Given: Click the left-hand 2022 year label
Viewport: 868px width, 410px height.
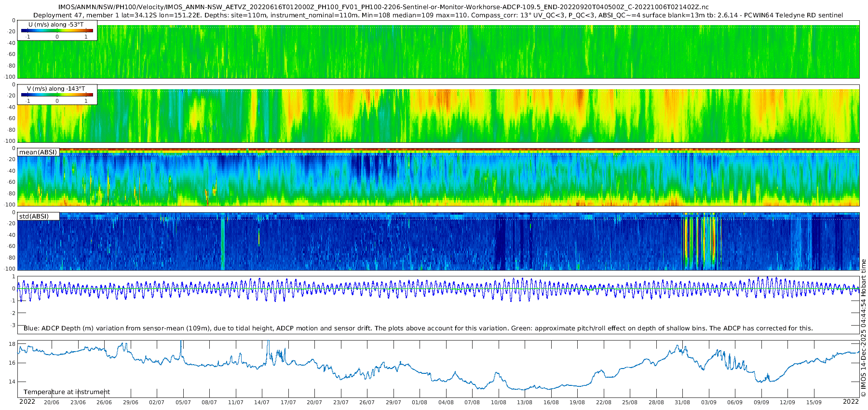Looking at the screenshot, I should 27,402.
